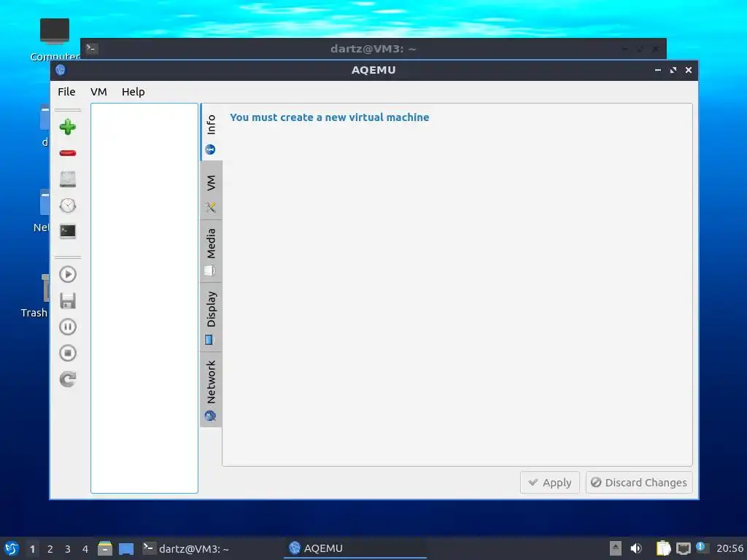Click the clipboard manager tray icon

[663, 548]
